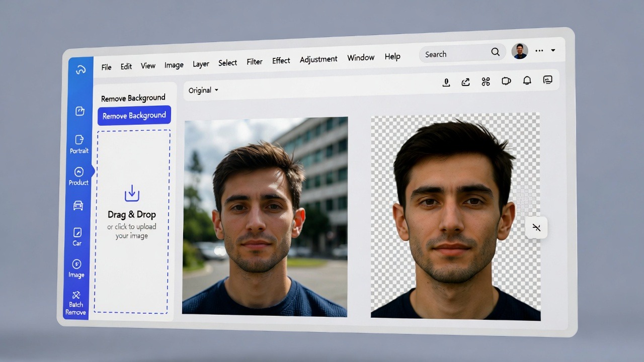Expand the account dropdown arrow

(553, 50)
